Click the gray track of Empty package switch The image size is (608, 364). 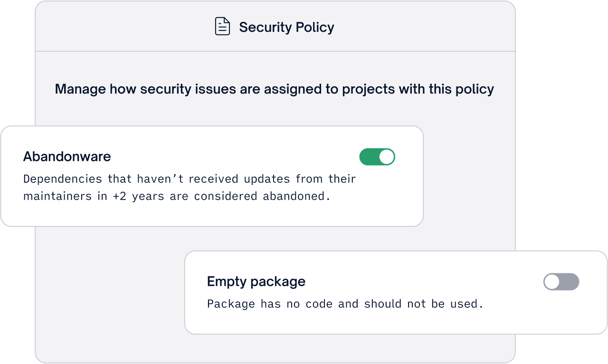pos(570,282)
